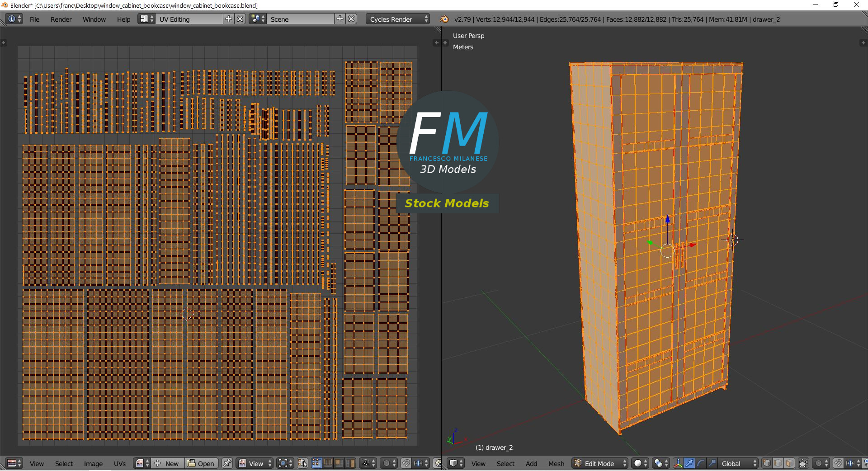
Task: Select mesh edge select mode
Action: (x=778, y=463)
